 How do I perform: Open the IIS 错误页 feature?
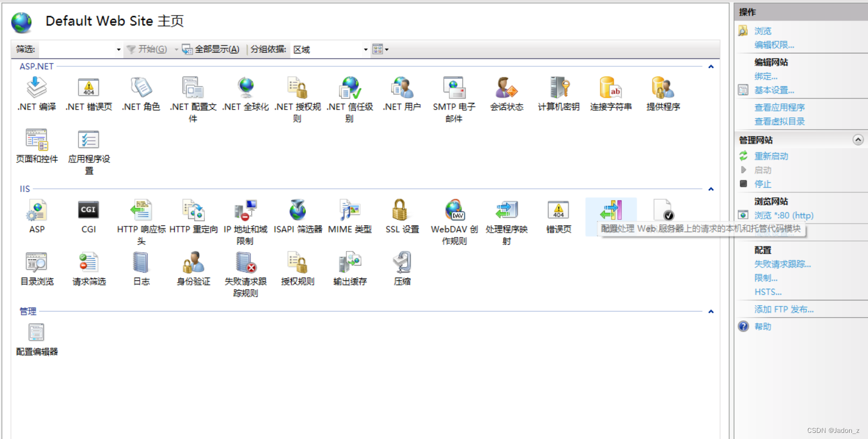(558, 216)
